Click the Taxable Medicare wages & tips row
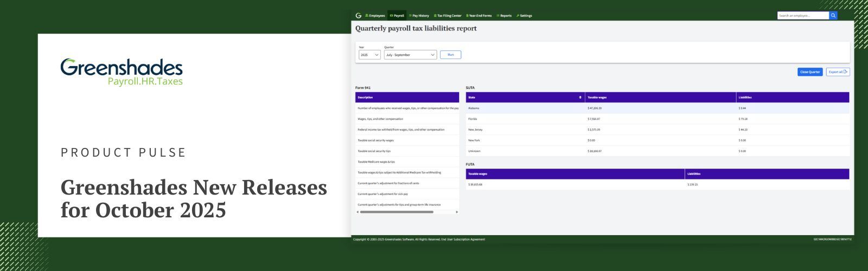The height and width of the screenshot is (271, 868). click(407, 162)
